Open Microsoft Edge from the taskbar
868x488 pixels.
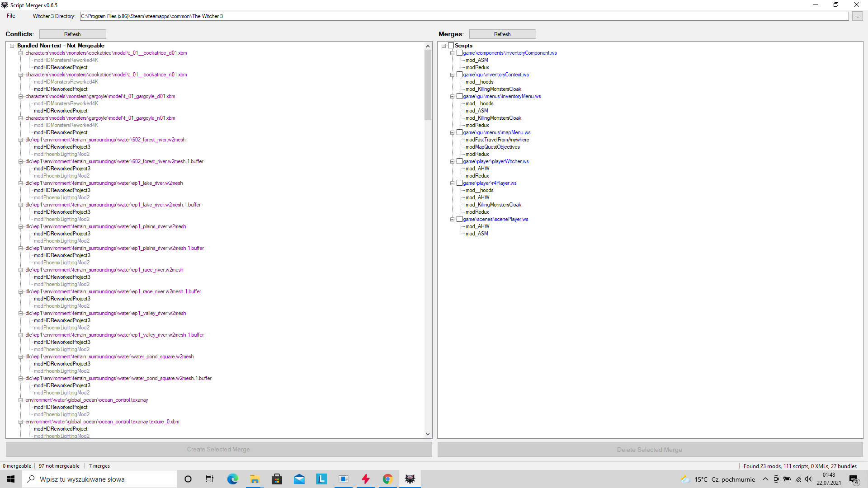tap(232, 479)
